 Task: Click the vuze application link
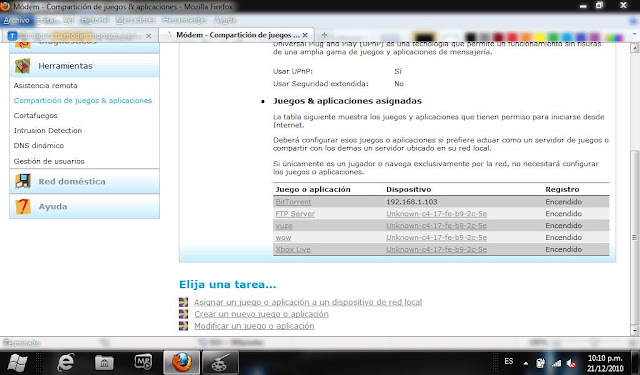coord(284,225)
